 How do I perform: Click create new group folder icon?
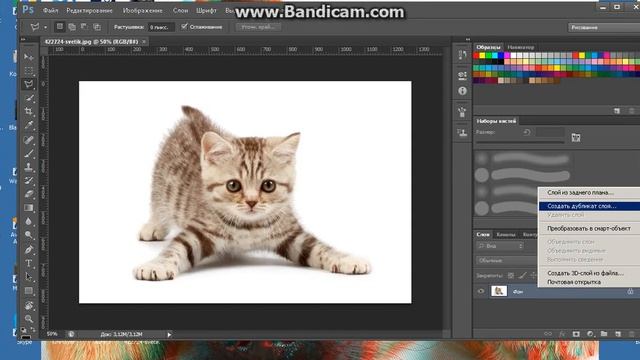pos(604,334)
